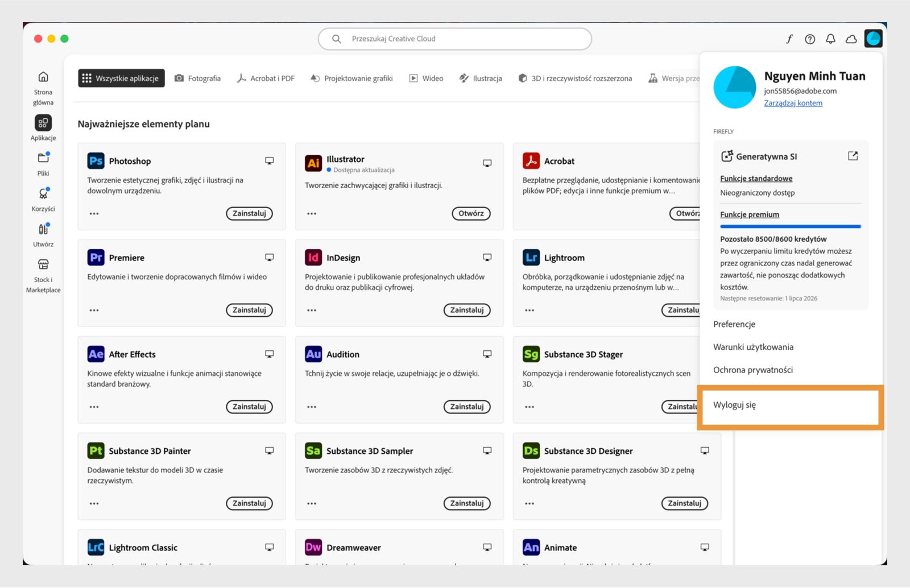Open Pliki section in sidebar
Viewport: 910px width, 588px height.
pos(43,164)
